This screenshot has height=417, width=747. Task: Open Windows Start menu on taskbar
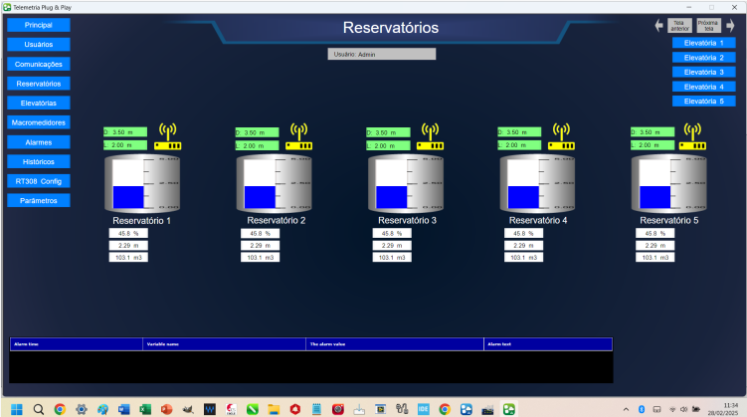click(x=17, y=409)
